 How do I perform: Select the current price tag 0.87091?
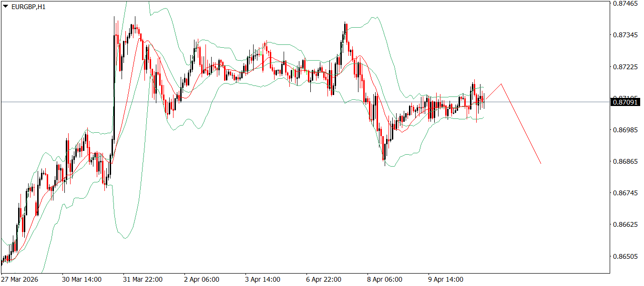(624, 102)
